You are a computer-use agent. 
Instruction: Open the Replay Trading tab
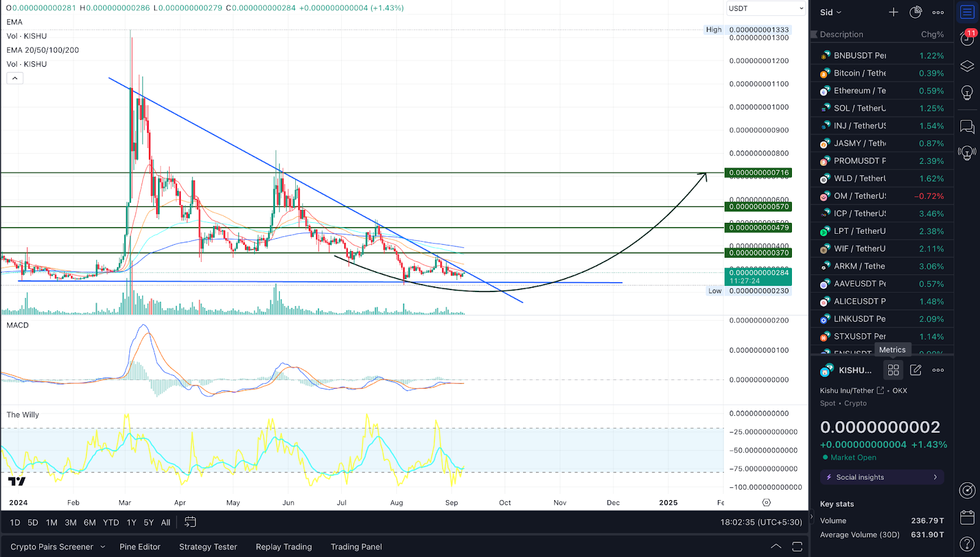[284, 547]
